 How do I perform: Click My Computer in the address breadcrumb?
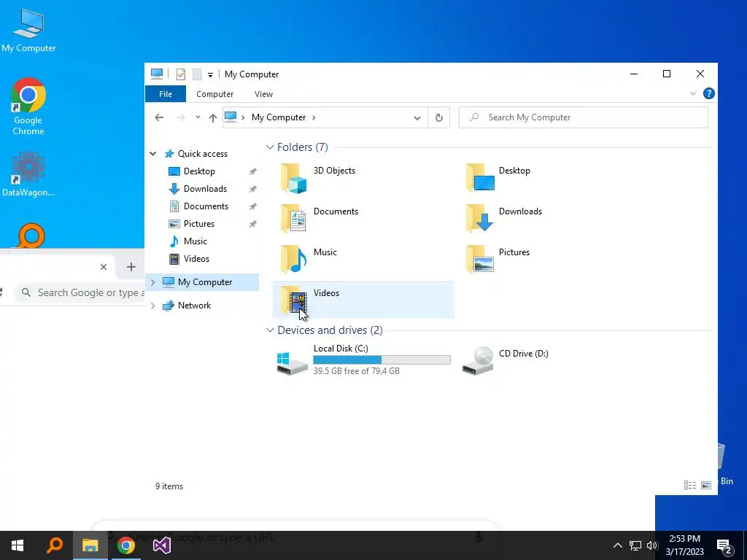(x=279, y=117)
